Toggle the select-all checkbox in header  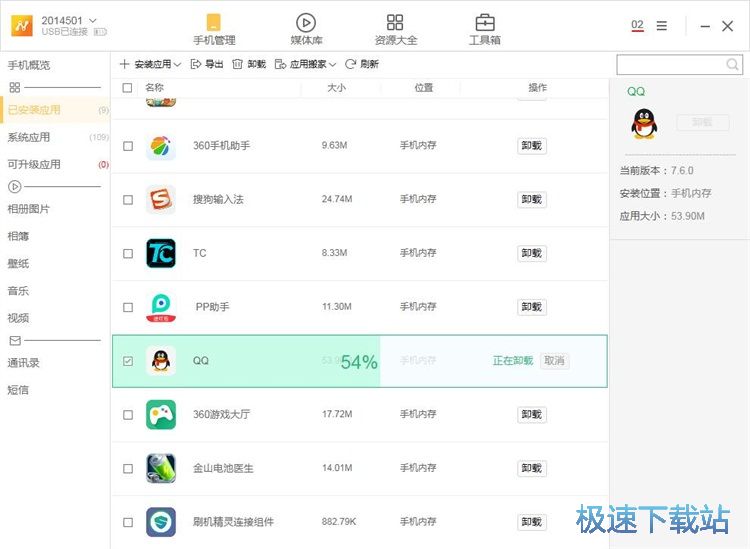127,88
